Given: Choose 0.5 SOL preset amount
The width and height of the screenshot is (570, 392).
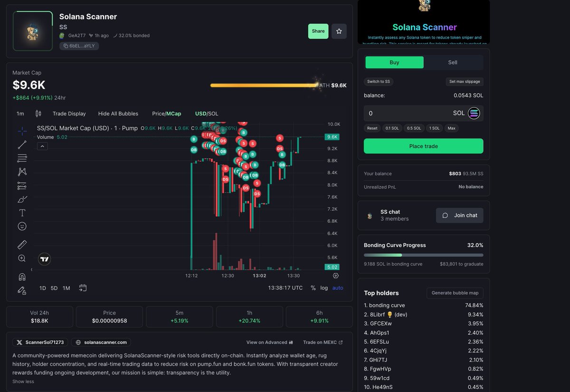Looking at the screenshot, I should pyautogui.click(x=414, y=128).
